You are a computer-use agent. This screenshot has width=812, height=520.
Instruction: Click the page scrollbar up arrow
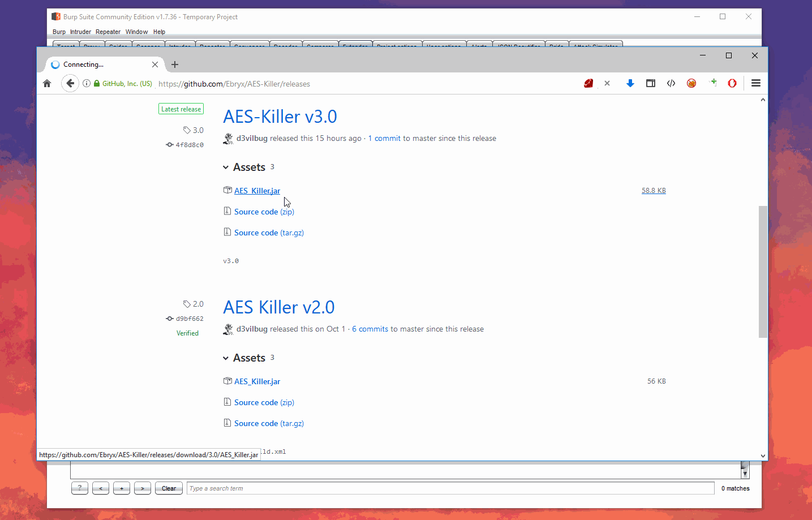[763, 100]
